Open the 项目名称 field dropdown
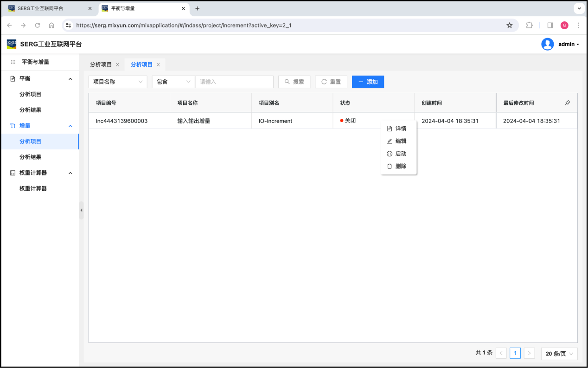 (118, 82)
